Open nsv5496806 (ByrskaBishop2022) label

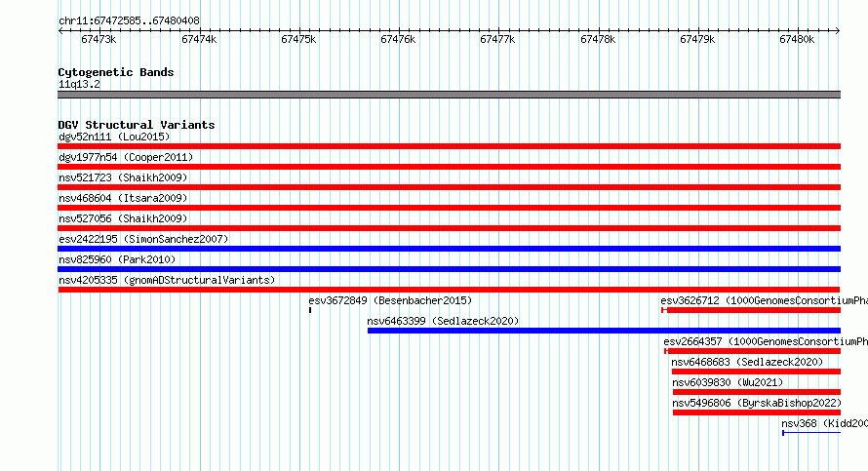757,403
